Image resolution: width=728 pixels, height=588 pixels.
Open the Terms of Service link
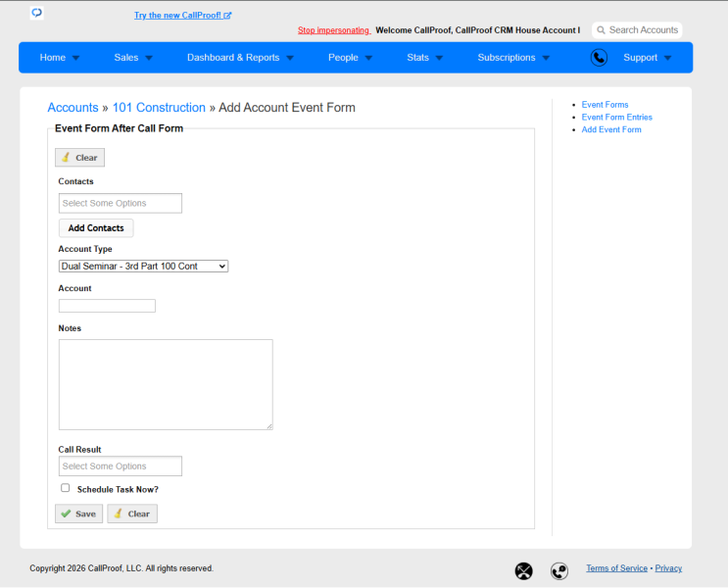616,568
